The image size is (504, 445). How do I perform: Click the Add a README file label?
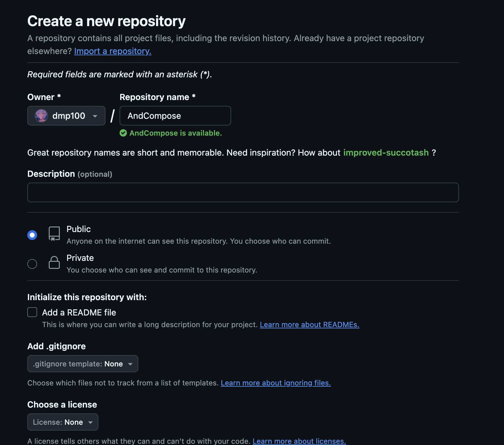pos(79,312)
